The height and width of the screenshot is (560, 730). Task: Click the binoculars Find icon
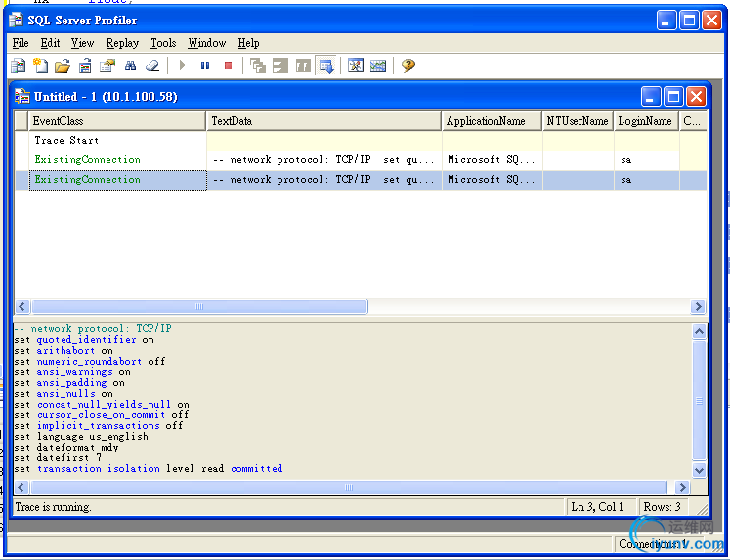pyautogui.click(x=130, y=65)
